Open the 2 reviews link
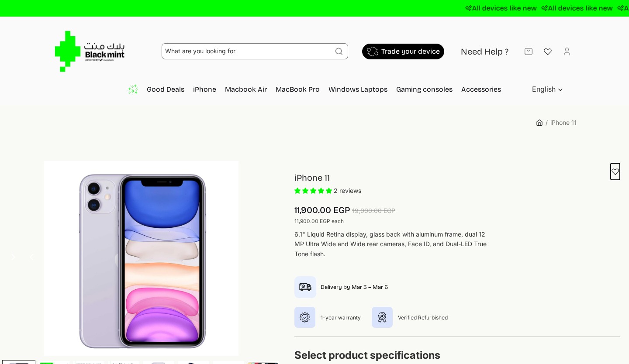Viewport: 629px width, 364px height. click(347, 191)
